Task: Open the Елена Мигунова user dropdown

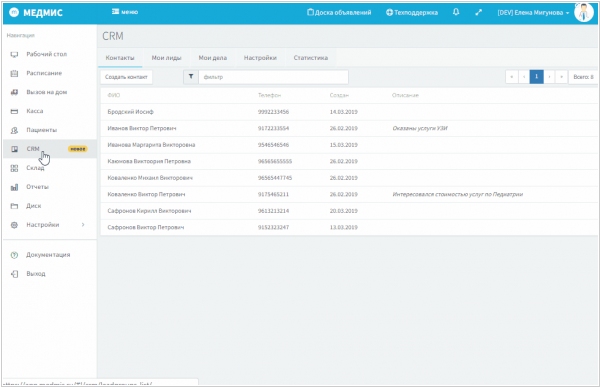Action: [533, 13]
